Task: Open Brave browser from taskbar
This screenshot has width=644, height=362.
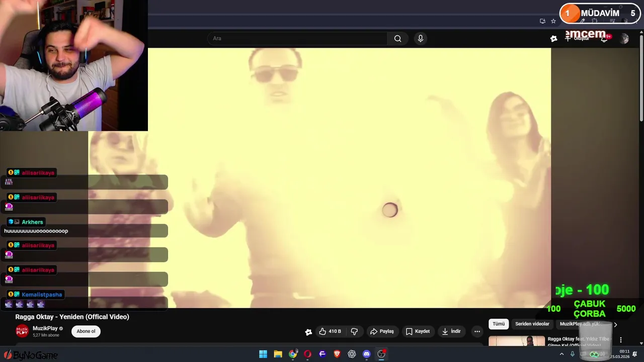Action: pos(337,354)
